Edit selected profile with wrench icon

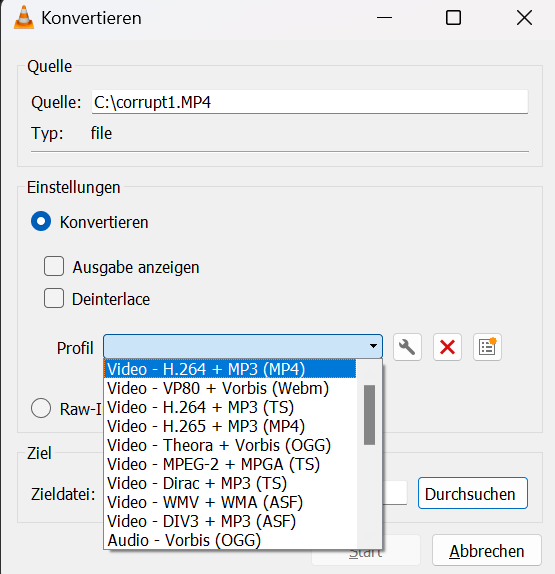click(x=407, y=347)
